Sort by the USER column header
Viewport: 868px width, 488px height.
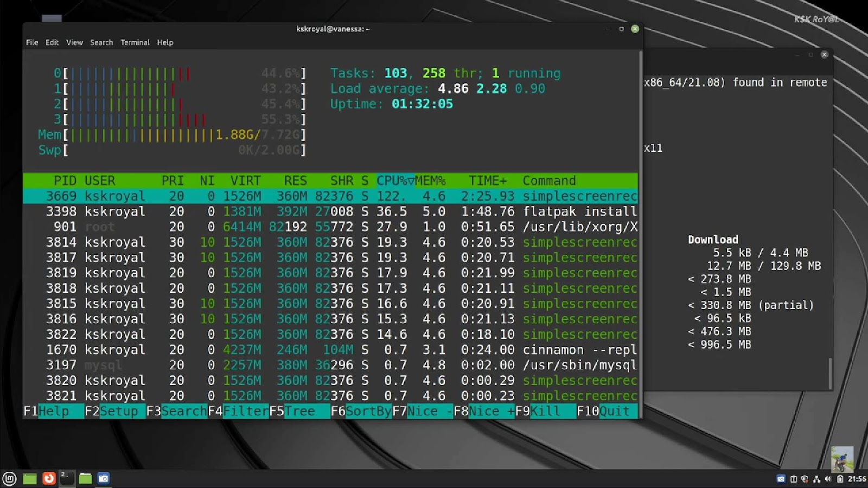pyautogui.click(x=100, y=181)
